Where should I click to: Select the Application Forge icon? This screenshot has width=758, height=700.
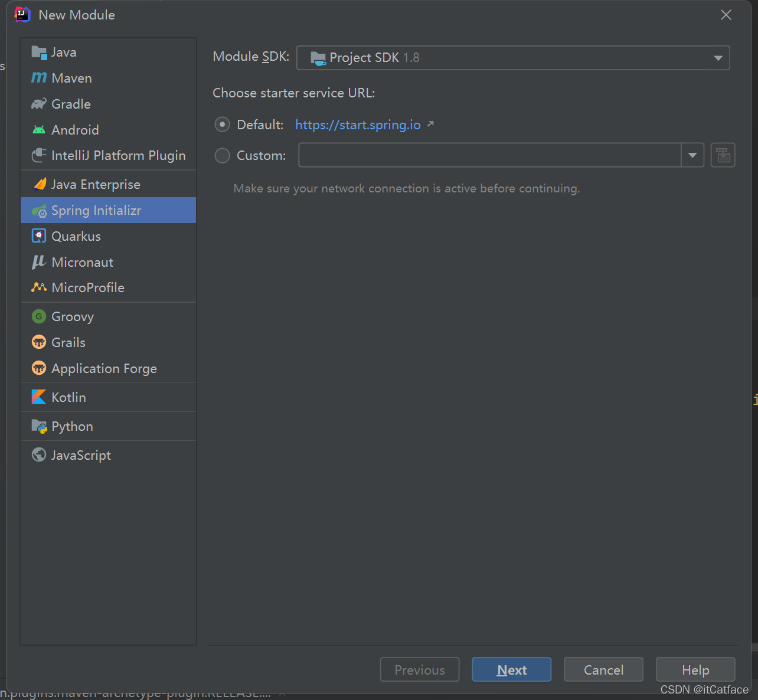click(39, 368)
